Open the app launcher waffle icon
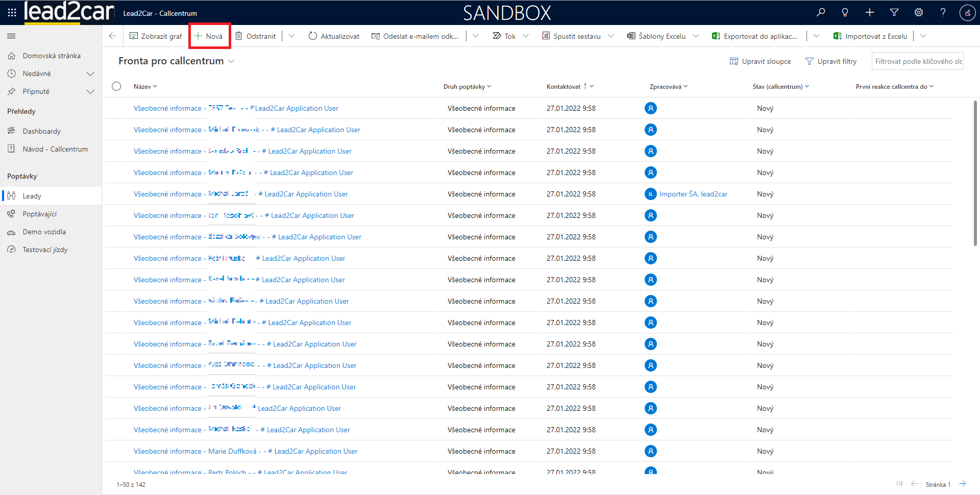 point(12,13)
